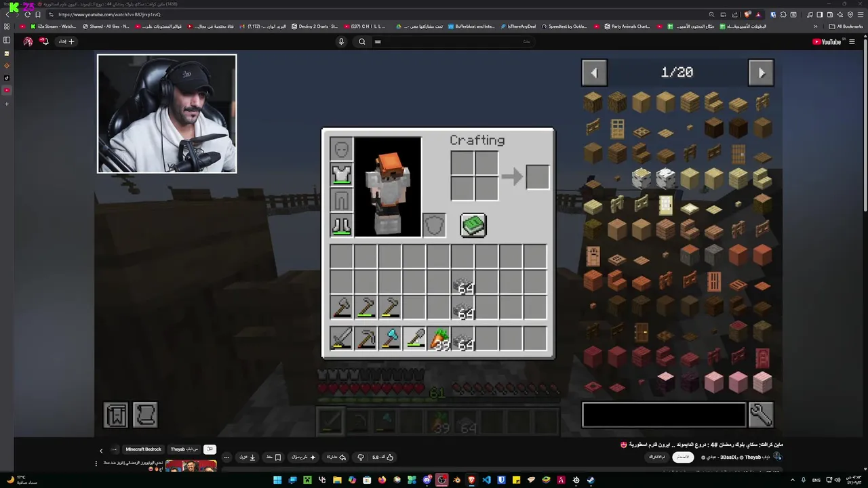Save the video to a playlist
Screen dimensions: 868x488
(273, 457)
